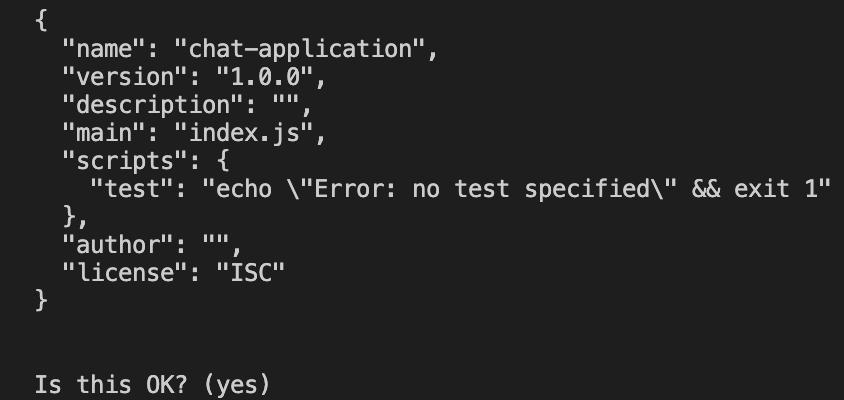Click the "Is this OK? (yes)" prompt
Viewport: 844px width, 400px height.
coord(152,385)
